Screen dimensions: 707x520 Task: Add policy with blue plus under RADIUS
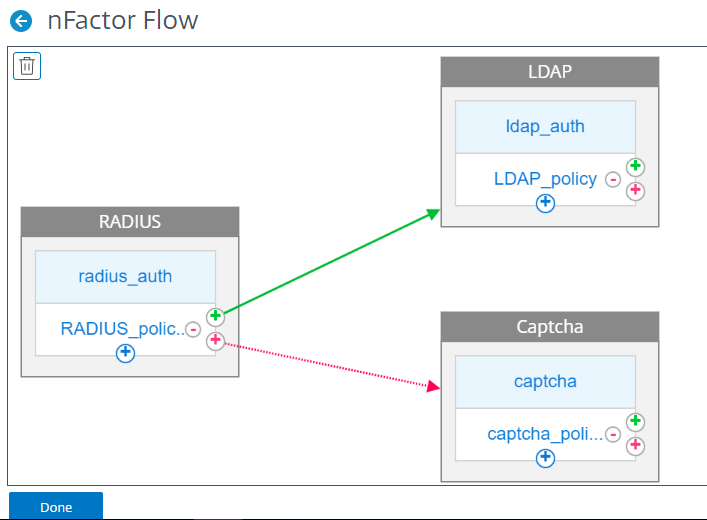(125, 353)
